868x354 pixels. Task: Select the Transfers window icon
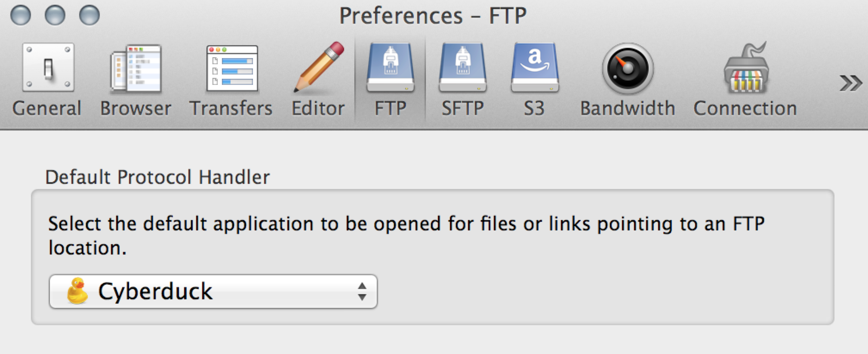point(232,69)
